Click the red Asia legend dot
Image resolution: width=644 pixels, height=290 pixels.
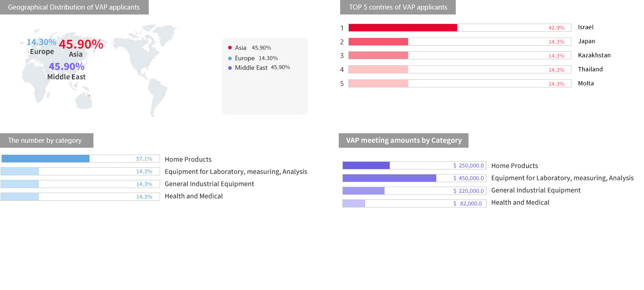[x=230, y=48]
